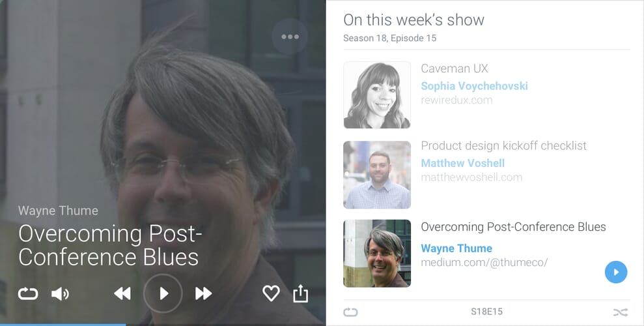Toggle playlist repeat at the list footer

(x=350, y=312)
